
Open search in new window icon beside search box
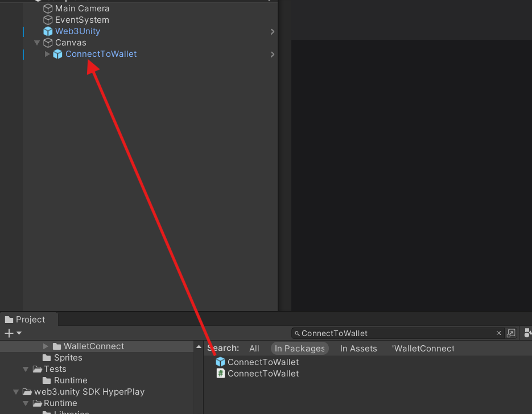tap(511, 333)
